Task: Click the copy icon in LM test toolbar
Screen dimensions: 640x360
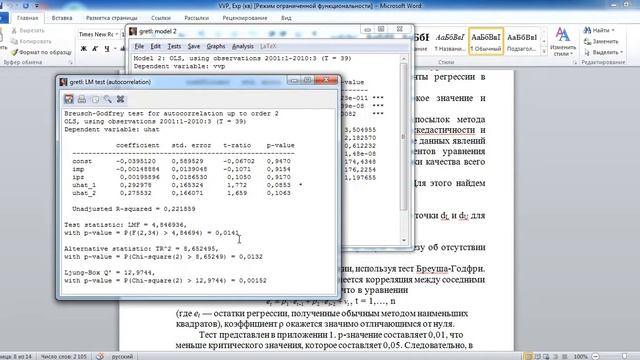Action: point(95,99)
